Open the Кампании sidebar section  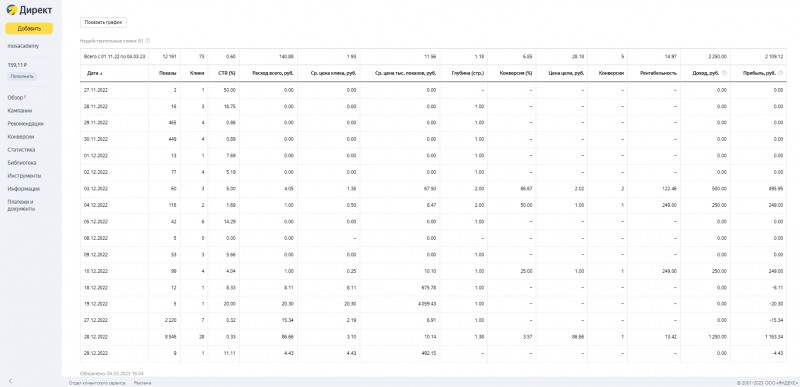click(20, 111)
